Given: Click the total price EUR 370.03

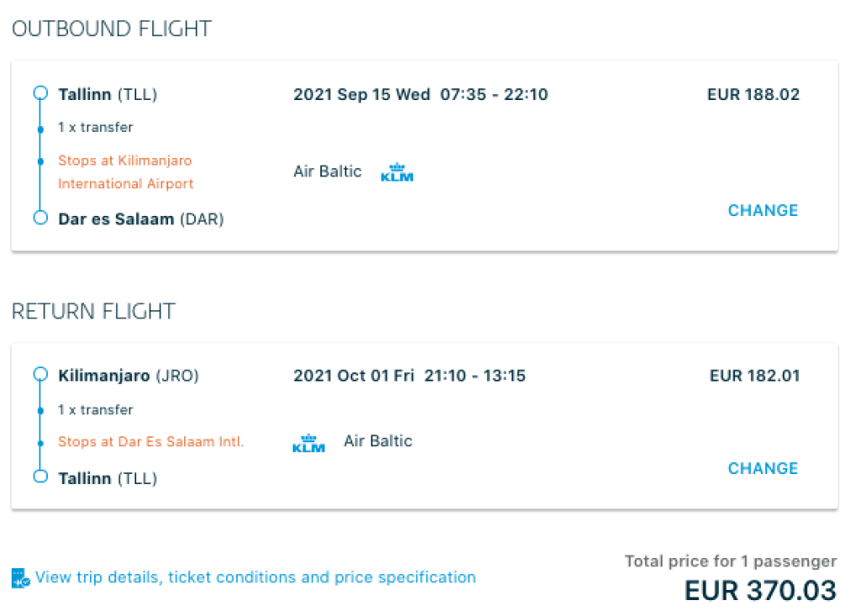Looking at the screenshot, I should 760,590.
